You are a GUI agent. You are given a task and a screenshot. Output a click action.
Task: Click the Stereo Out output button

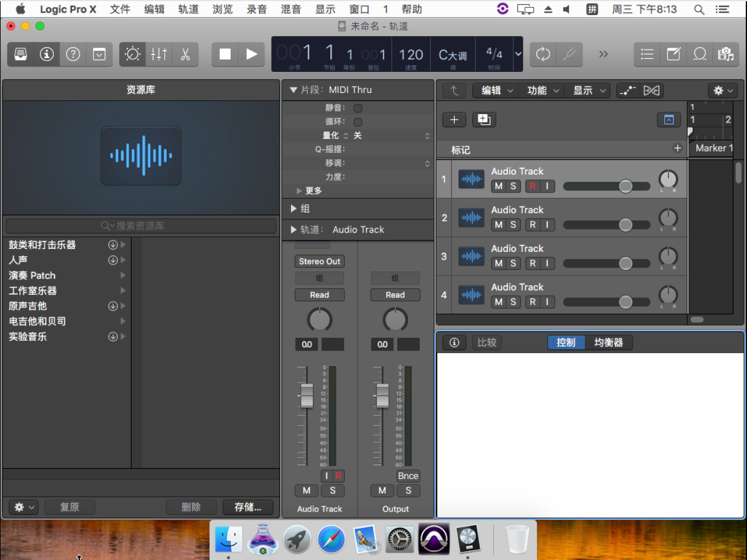click(319, 262)
